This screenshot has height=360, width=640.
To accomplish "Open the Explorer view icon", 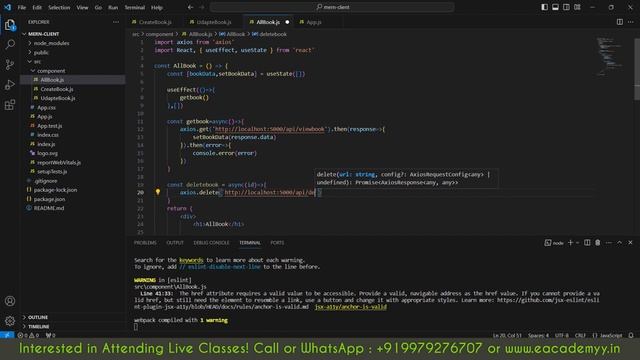I will pos(10,25).
